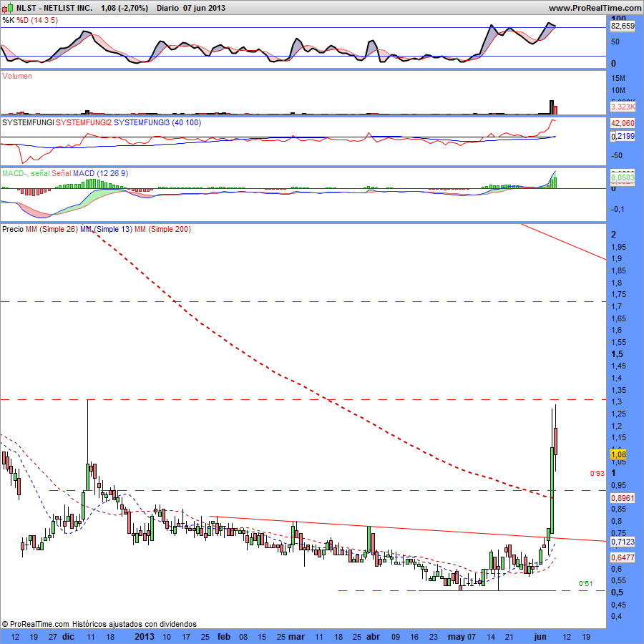Select the 0,7123 moving average value tag
644x644 pixels.
coord(623,542)
